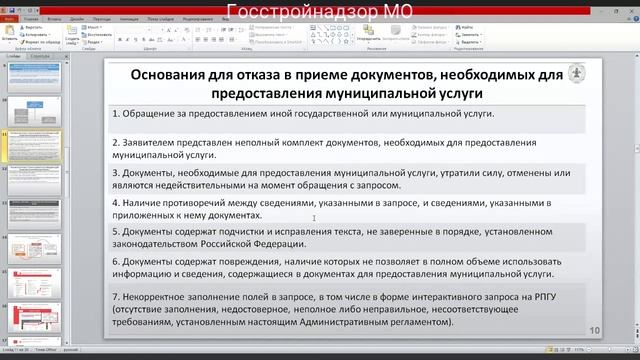
Task: Adjust the zoom slider in status bar
Action: 608,350
